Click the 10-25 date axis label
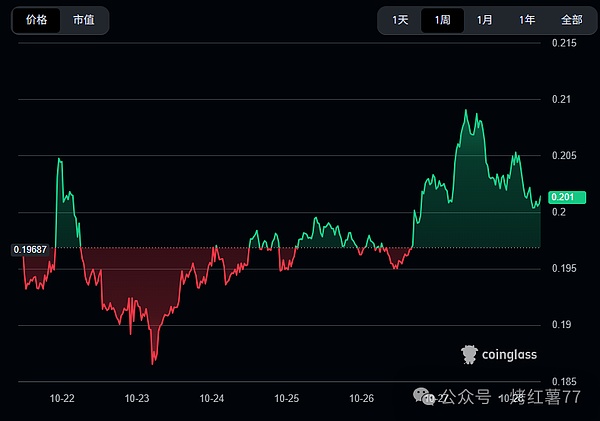 pyautogui.click(x=287, y=398)
